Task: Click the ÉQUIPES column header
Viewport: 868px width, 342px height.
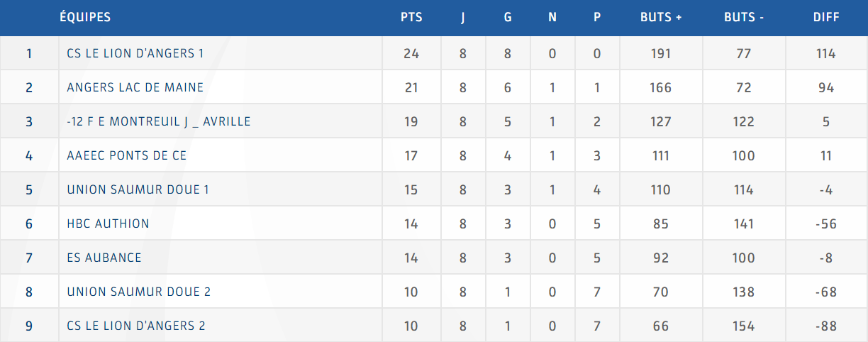Action: coord(85,17)
